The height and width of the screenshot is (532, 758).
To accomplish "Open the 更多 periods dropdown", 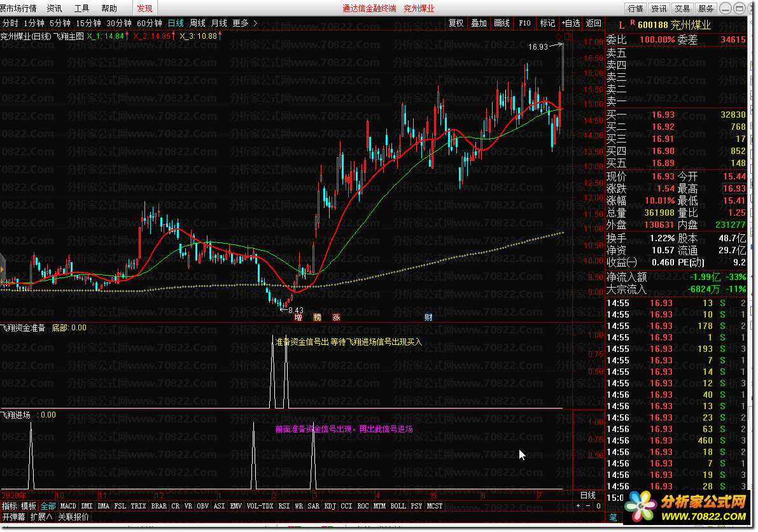I will [x=245, y=23].
